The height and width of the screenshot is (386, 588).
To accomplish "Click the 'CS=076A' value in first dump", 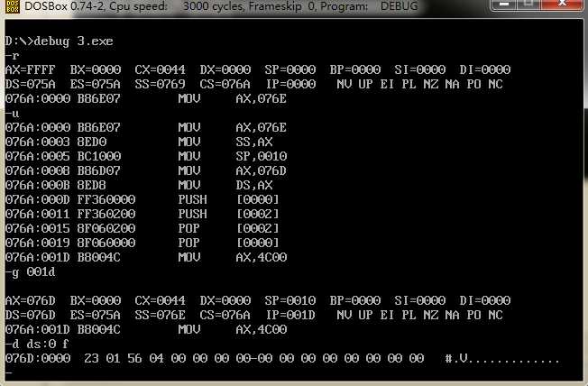I will tap(225, 84).
